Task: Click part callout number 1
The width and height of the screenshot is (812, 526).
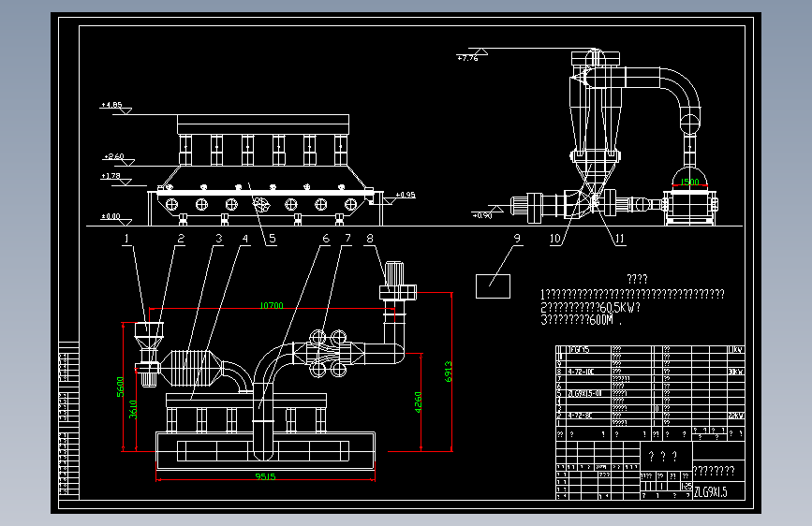Action: coord(126,239)
